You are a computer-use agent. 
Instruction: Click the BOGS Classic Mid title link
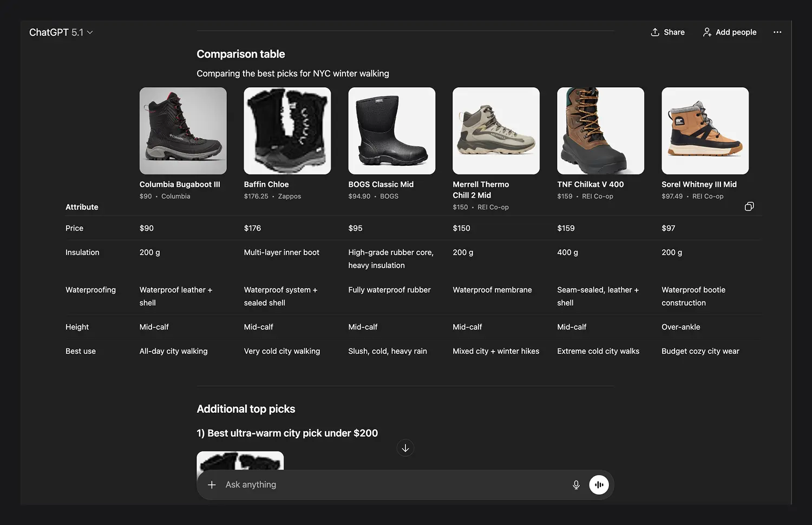(x=381, y=185)
